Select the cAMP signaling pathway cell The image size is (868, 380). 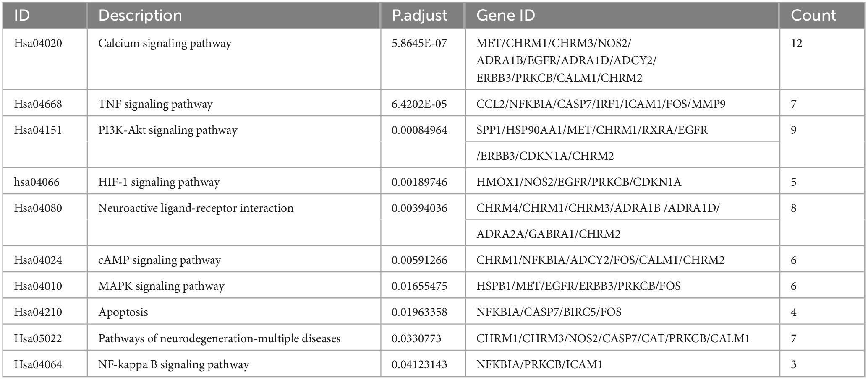[159, 260]
